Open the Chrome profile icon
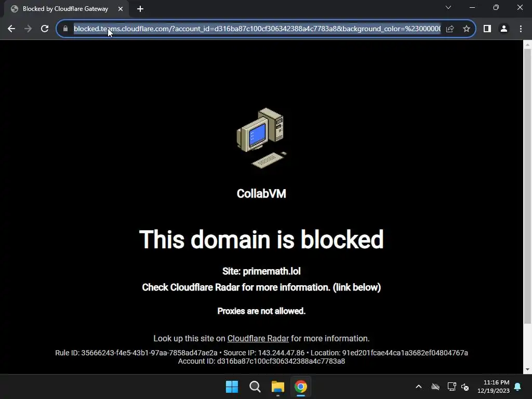The height and width of the screenshot is (399, 532). pyautogui.click(x=504, y=29)
